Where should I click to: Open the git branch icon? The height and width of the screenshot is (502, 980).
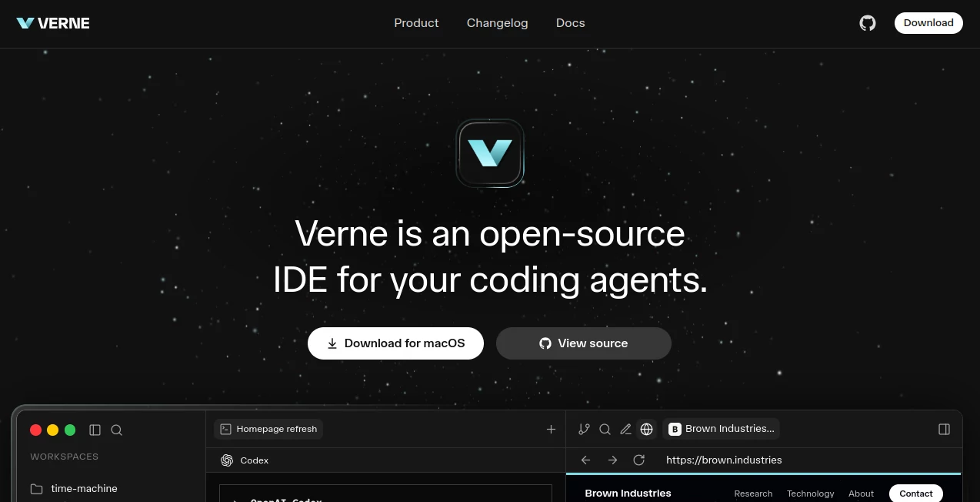point(585,430)
